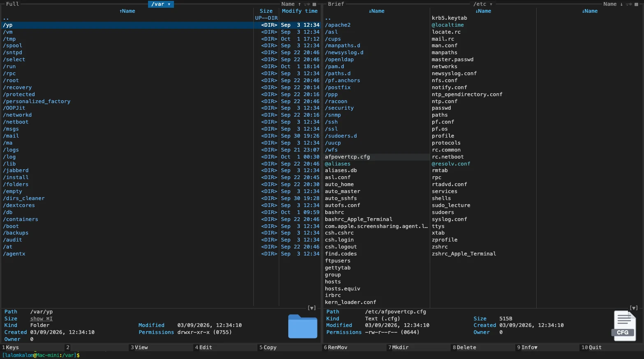Toggle the Name ↓ sort indicator on /etc panel

click(x=613, y=4)
